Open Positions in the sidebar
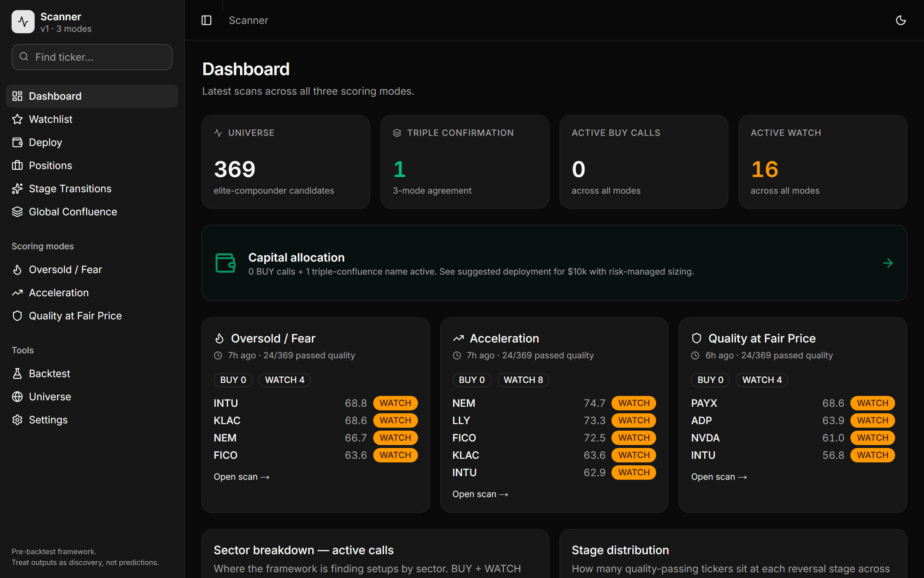 (x=92, y=165)
